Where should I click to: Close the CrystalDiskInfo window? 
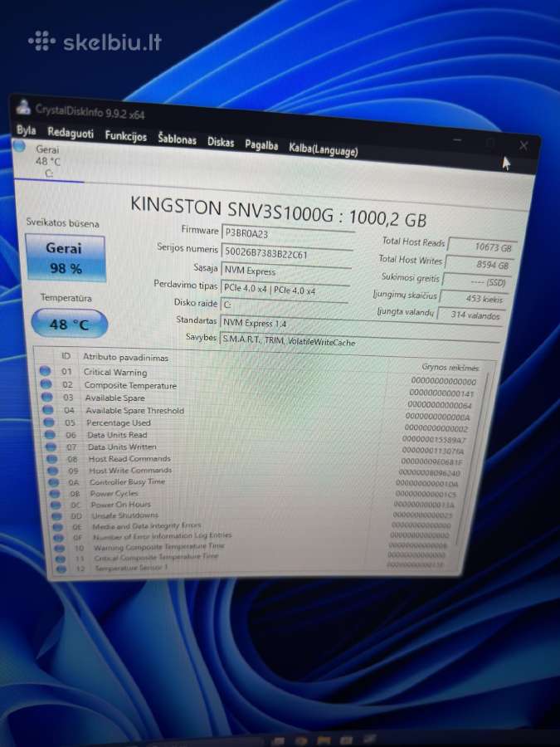(x=523, y=145)
